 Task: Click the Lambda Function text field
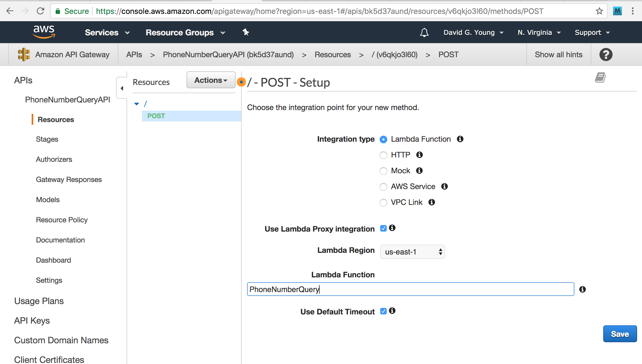tap(410, 289)
